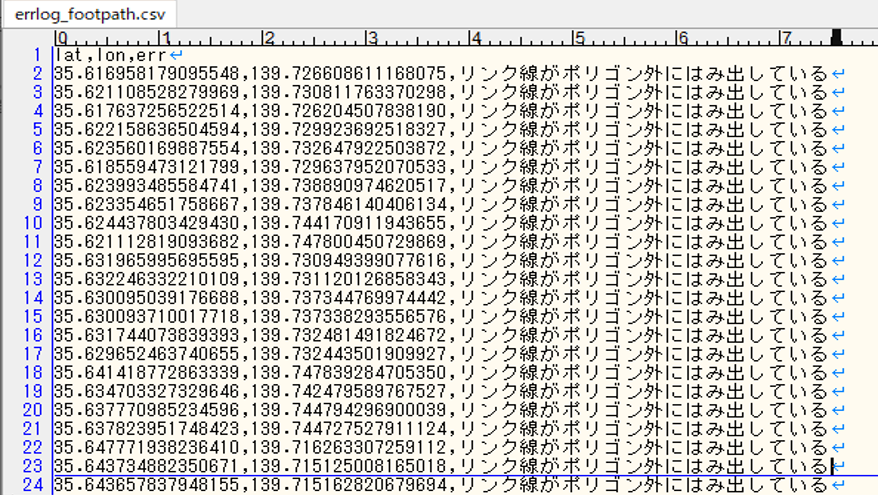Click line number 21 in the gutter

point(32,428)
